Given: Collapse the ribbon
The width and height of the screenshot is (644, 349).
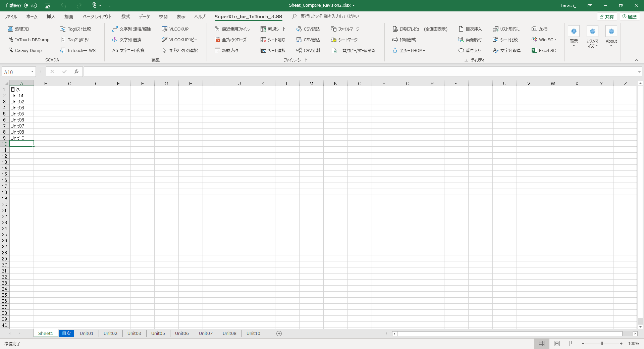Looking at the screenshot, I should (636, 60).
